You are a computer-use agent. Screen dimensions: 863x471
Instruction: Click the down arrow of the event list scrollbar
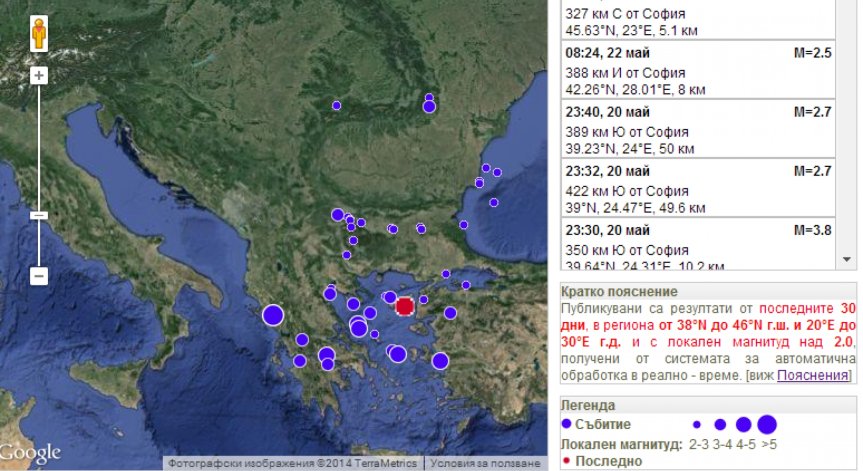[x=846, y=259]
